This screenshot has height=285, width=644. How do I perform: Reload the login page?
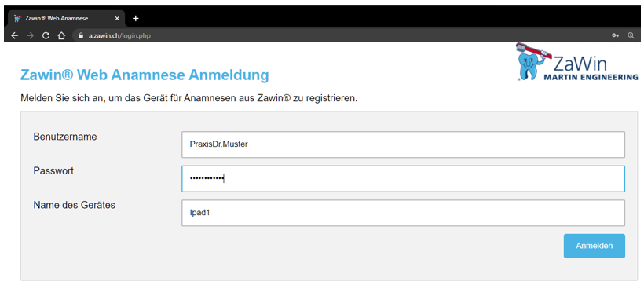pos(46,36)
